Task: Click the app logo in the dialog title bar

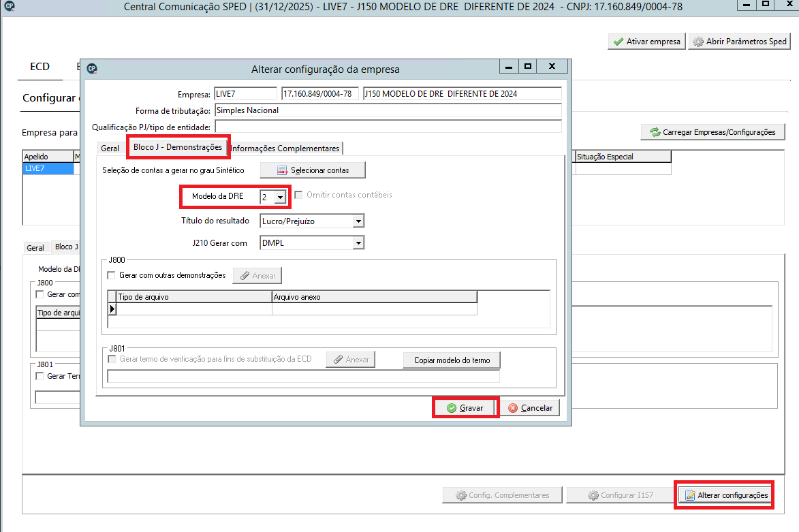Action: click(92, 69)
